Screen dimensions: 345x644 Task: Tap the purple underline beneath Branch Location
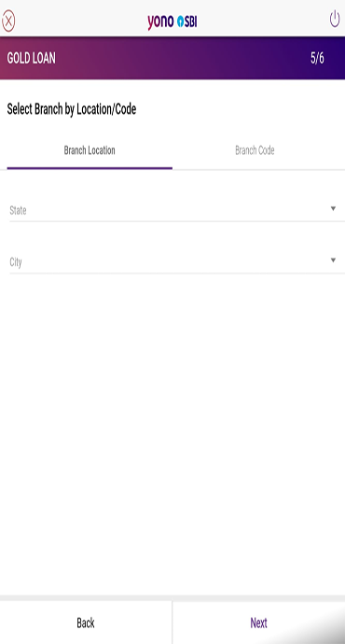point(90,168)
